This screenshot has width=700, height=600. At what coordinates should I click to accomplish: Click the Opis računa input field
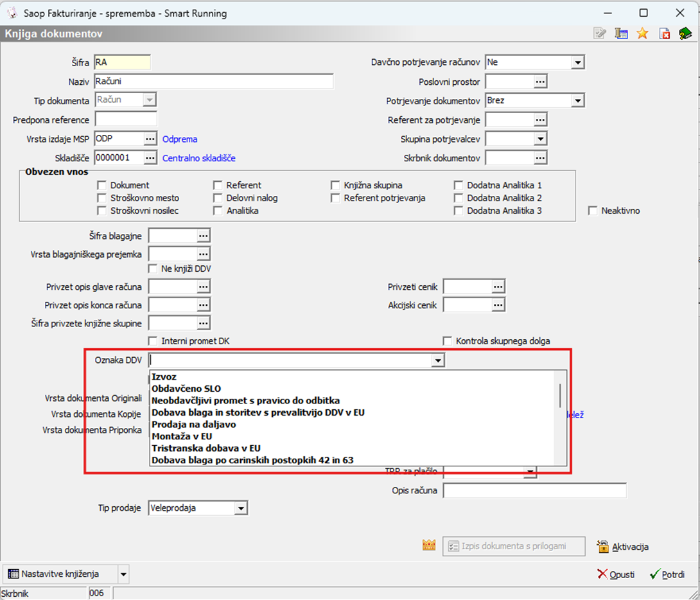535,491
